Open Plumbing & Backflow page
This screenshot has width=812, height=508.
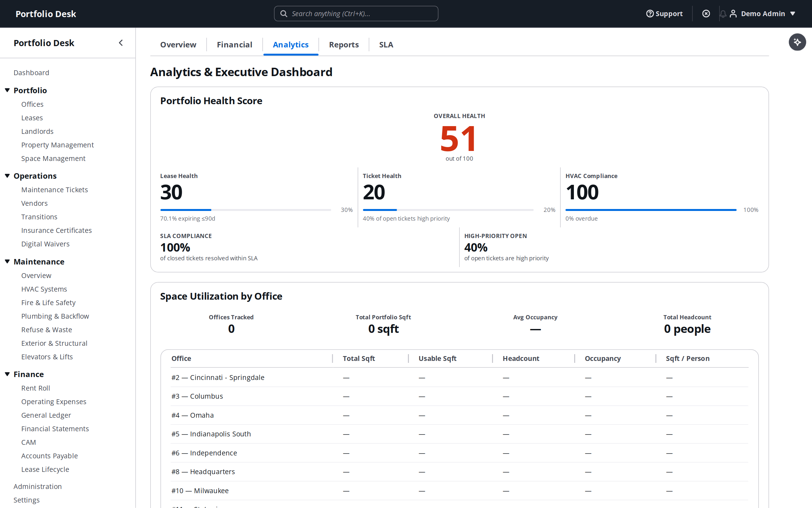pos(55,316)
